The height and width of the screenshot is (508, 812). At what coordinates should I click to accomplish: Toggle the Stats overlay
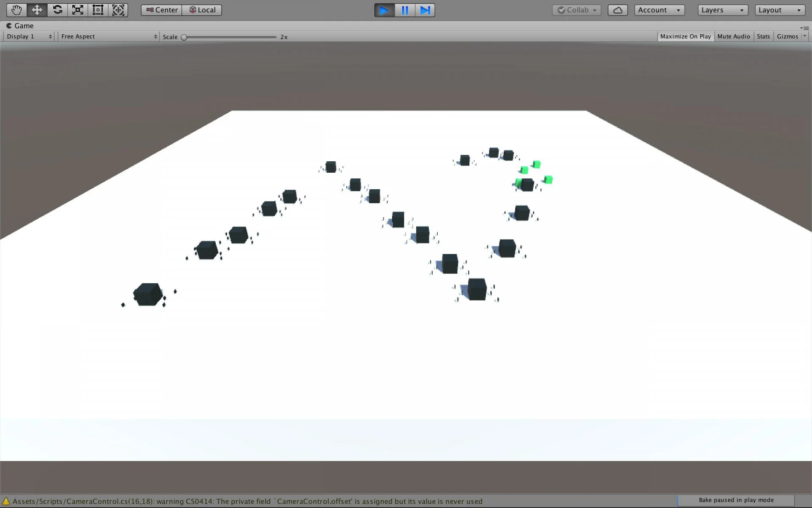763,36
